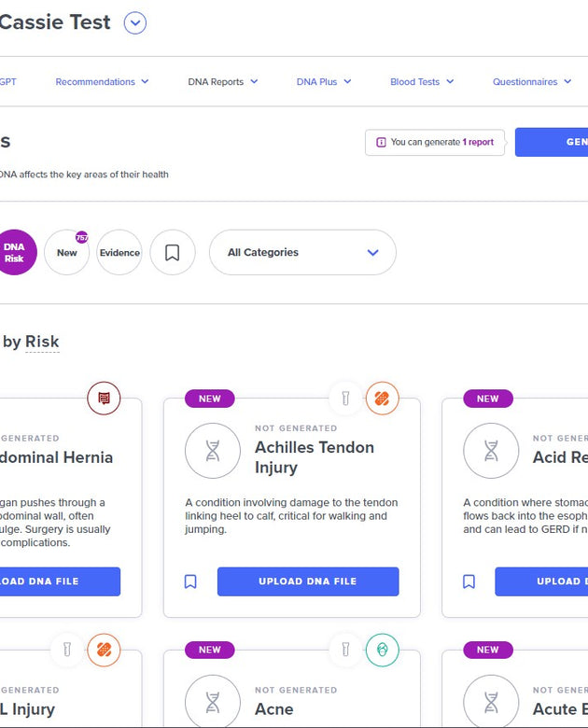Screen dimensions: 588x728
Task: Open the Blood Tests menu
Action: [x=422, y=82]
